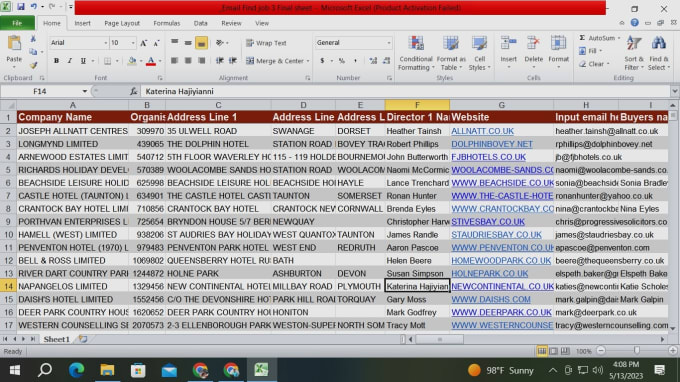Switch to Normal view in status bar
This screenshot has height=382, width=680.
[x=542, y=351]
